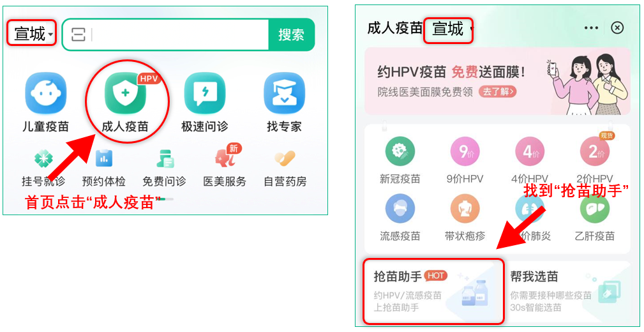Open 自营药房 pill icon
The height and width of the screenshot is (332, 644).
285,158
